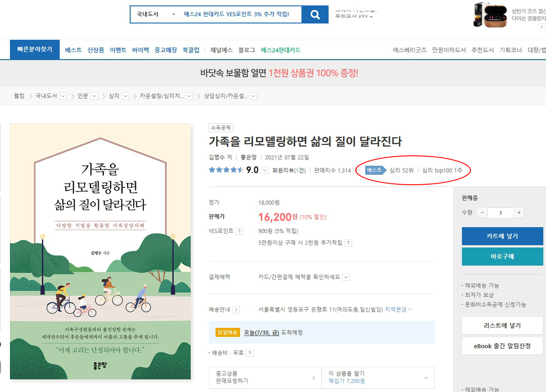Click the book cover image
The image size is (546, 392).
pyautogui.click(x=100, y=252)
